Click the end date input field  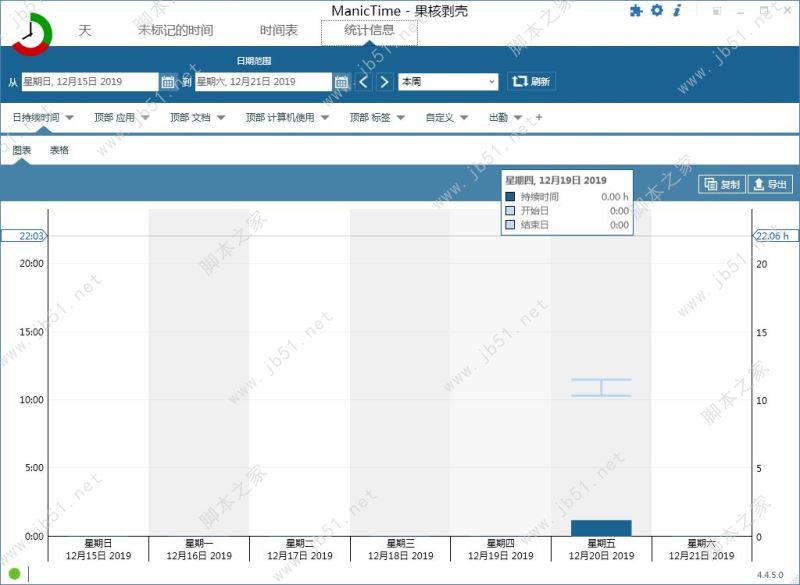tap(263, 82)
